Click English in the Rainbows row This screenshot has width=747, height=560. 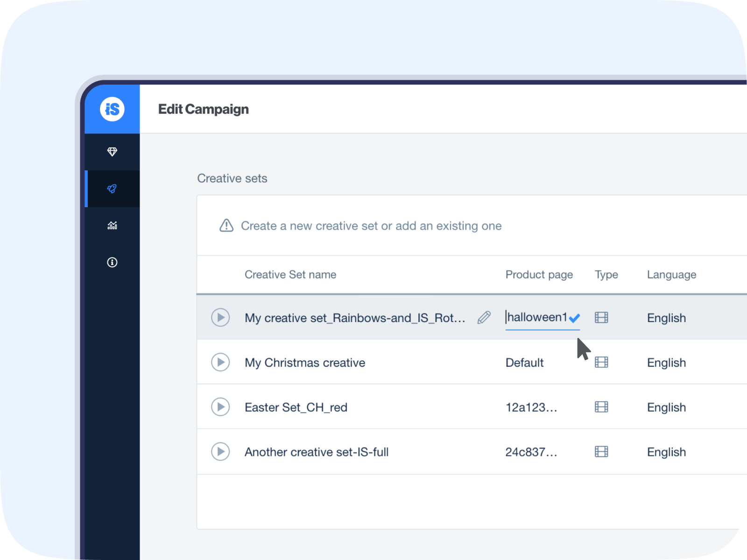click(x=666, y=318)
